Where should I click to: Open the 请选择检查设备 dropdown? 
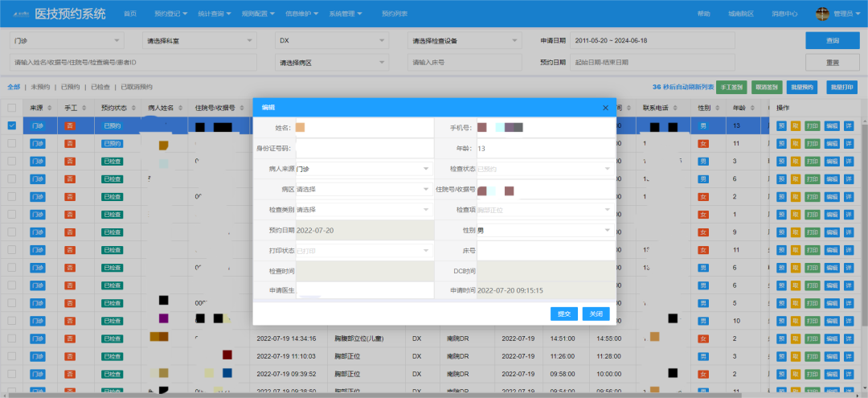point(465,40)
